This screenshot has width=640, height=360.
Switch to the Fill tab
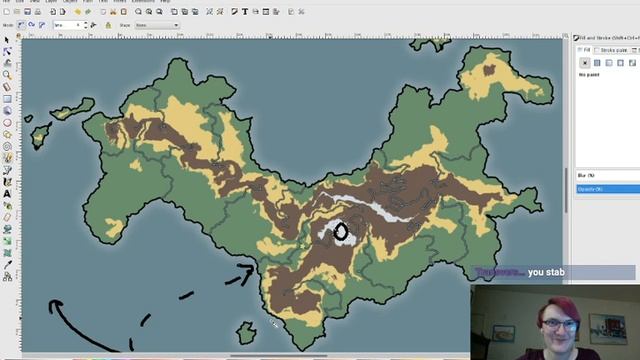[x=584, y=50]
